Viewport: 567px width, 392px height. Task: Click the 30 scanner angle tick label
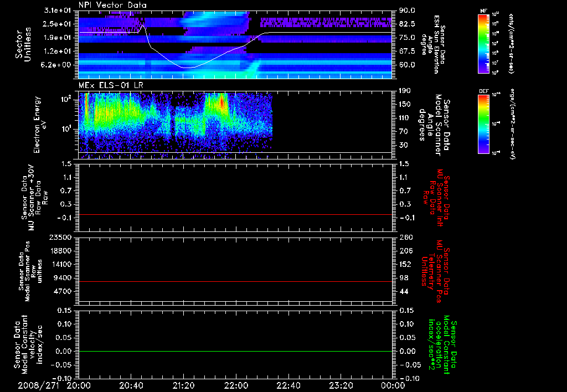click(404, 146)
